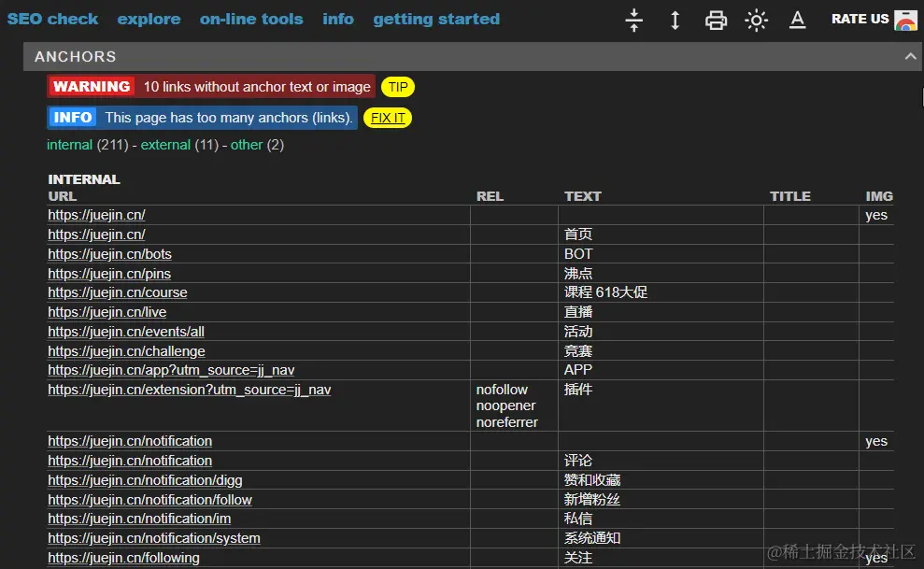Viewport: 924px width, 569px height.
Task: Click the REL column header
Action: 490,196
